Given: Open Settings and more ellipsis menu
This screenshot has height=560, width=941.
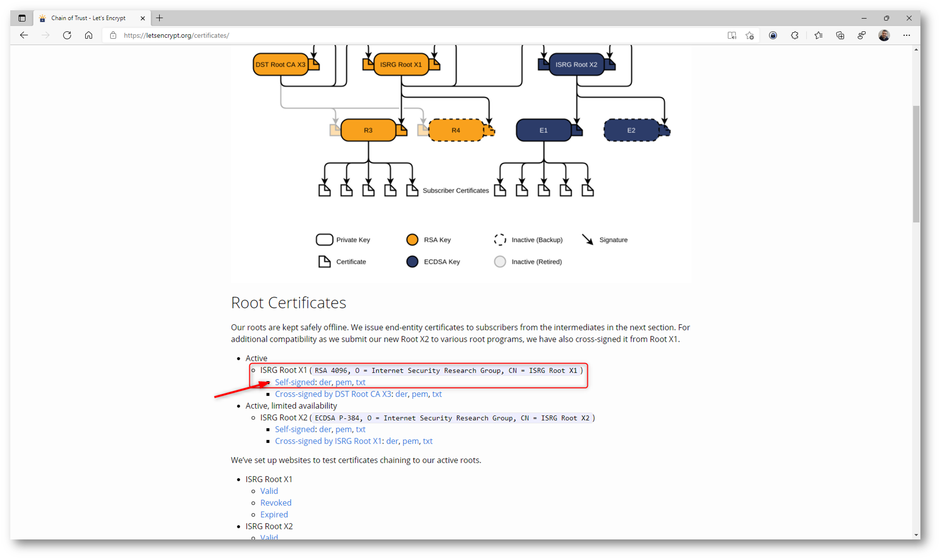Looking at the screenshot, I should coord(907,35).
